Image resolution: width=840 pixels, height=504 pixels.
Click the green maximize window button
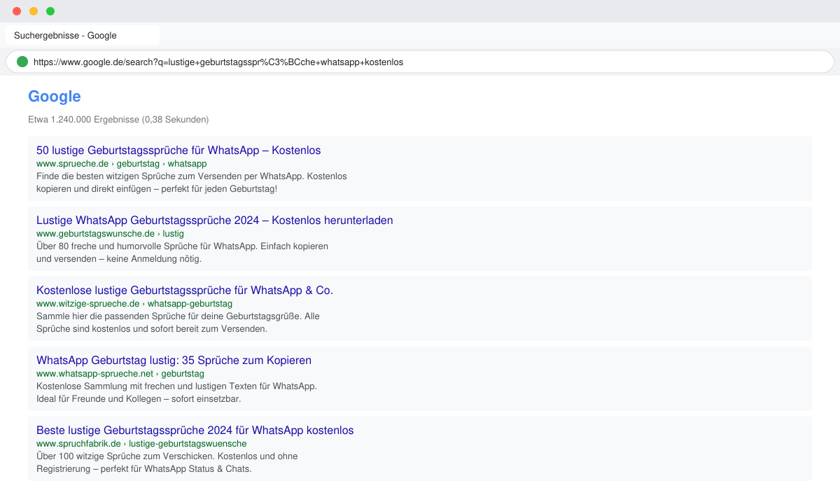(50, 11)
